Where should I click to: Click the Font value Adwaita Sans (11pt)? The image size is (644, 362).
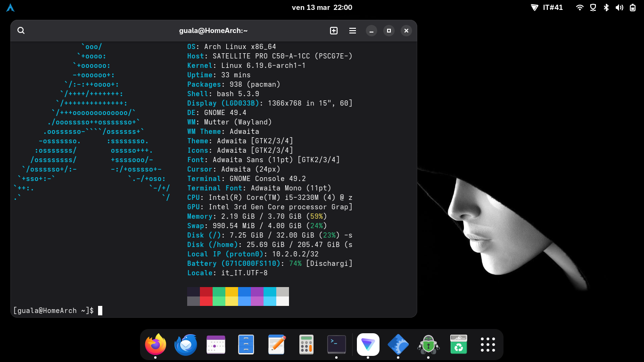[x=253, y=160]
